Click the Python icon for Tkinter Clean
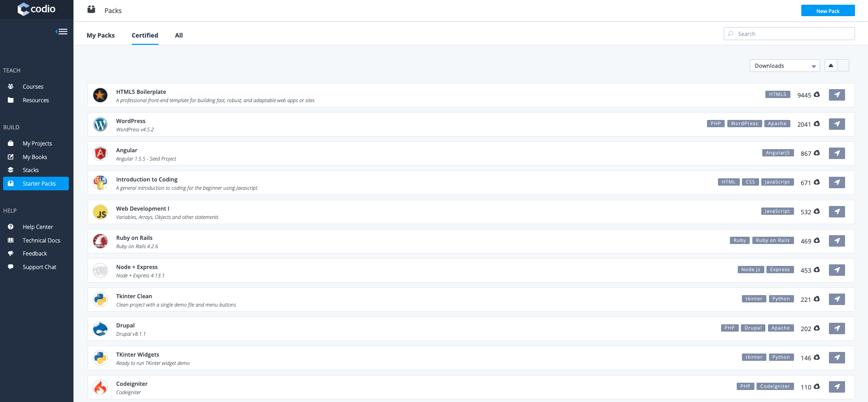The image size is (868, 402). pos(100,299)
